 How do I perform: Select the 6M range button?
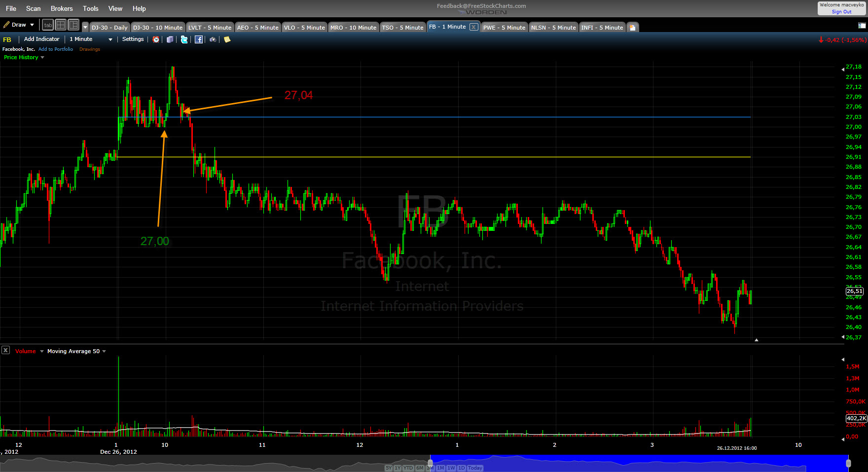coord(420,468)
